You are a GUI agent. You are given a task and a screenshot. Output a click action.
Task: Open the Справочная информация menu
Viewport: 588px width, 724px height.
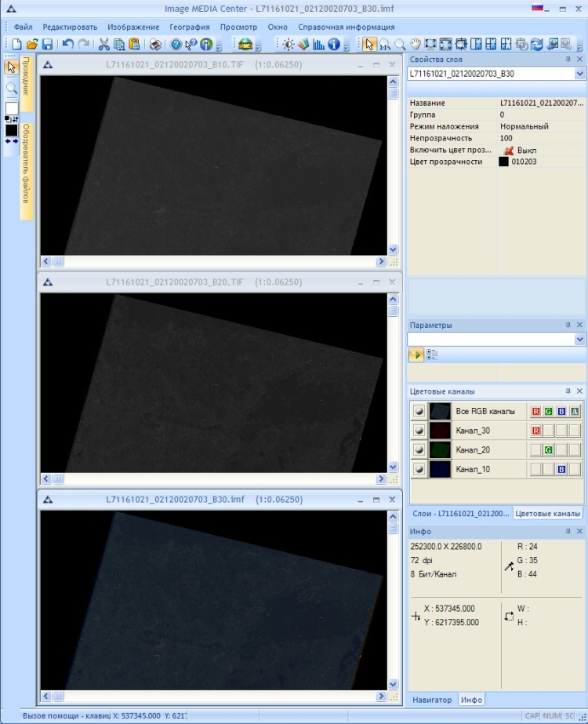347,27
